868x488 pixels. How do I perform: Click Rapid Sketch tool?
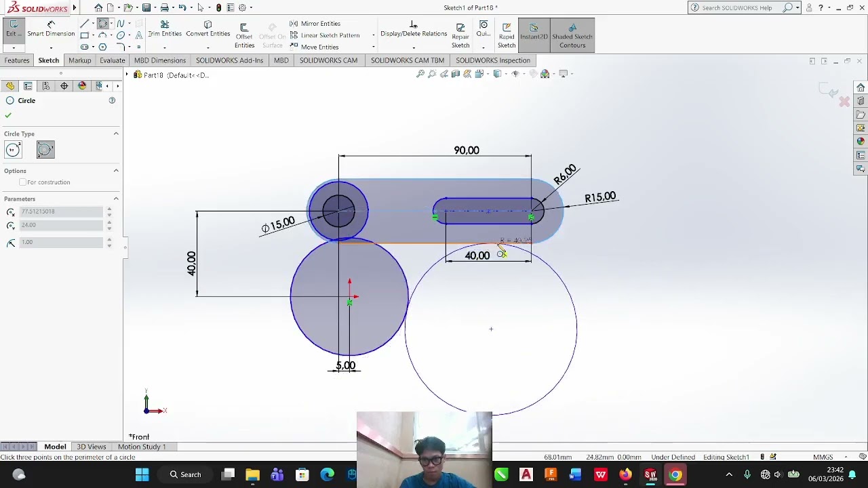[x=507, y=35]
